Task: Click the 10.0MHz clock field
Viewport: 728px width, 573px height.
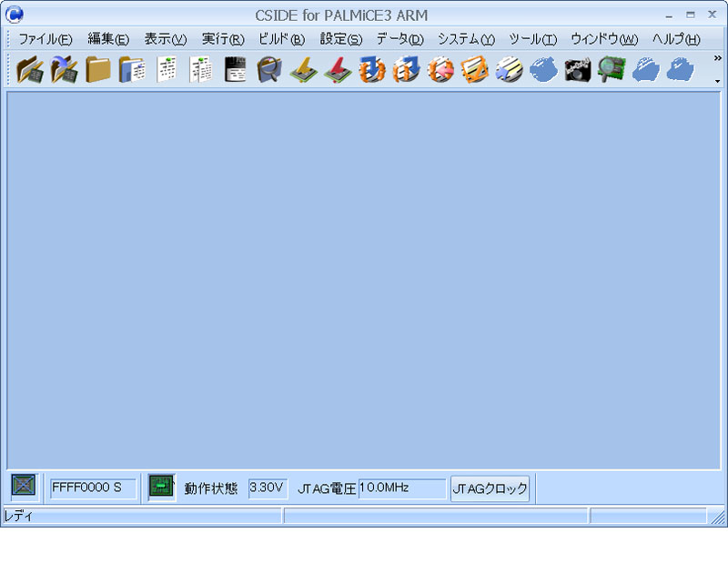Action: pos(402,488)
